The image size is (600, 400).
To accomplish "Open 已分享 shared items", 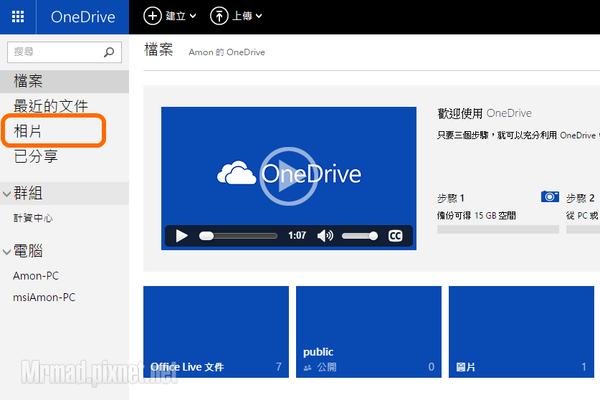I will (x=35, y=156).
